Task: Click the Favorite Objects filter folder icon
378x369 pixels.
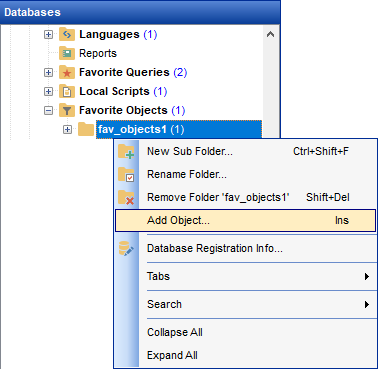Action: pyautogui.click(x=67, y=110)
